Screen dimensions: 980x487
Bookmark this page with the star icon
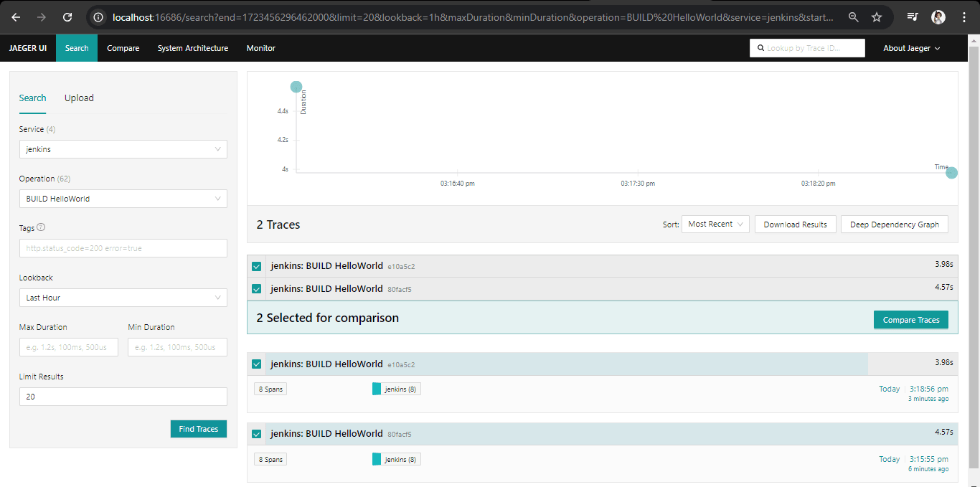877,17
